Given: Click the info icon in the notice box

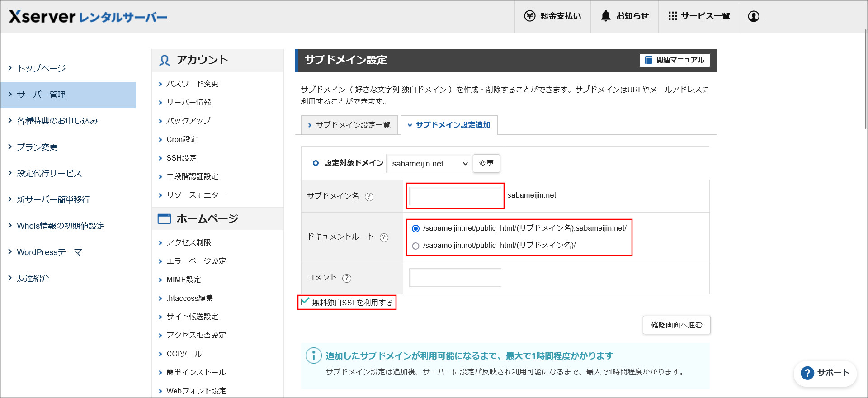Looking at the screenshot, I should 314,355.
